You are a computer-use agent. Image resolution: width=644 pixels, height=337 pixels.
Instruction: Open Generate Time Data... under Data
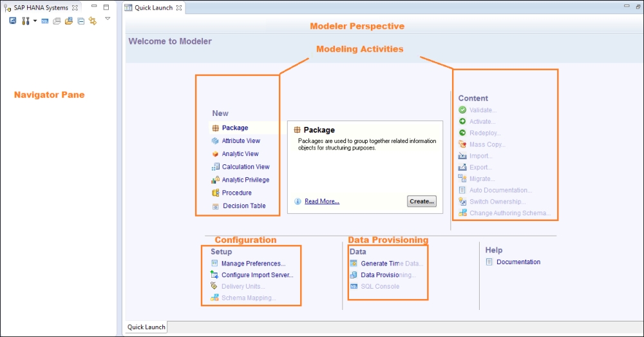(x=392, y=264)
